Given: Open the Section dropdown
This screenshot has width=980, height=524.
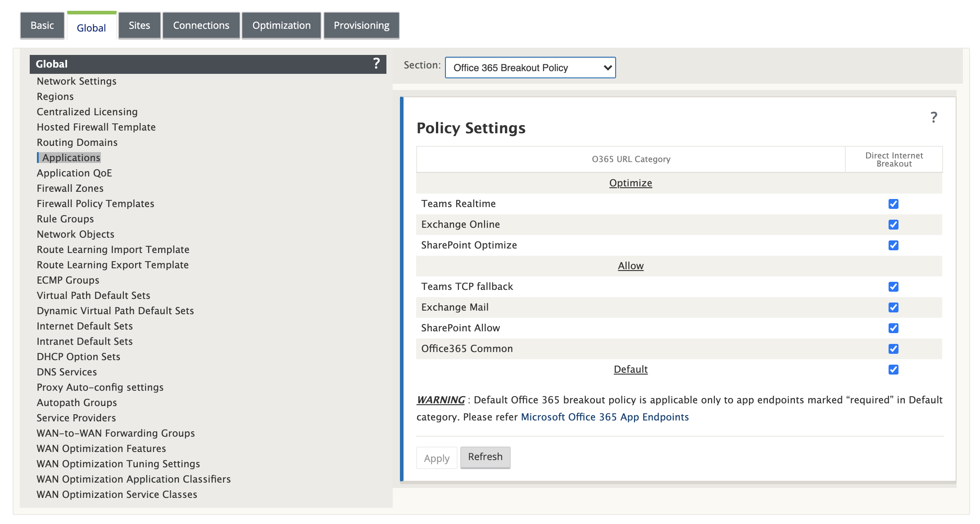Looking at the screenshot, I should pos(530,68).
